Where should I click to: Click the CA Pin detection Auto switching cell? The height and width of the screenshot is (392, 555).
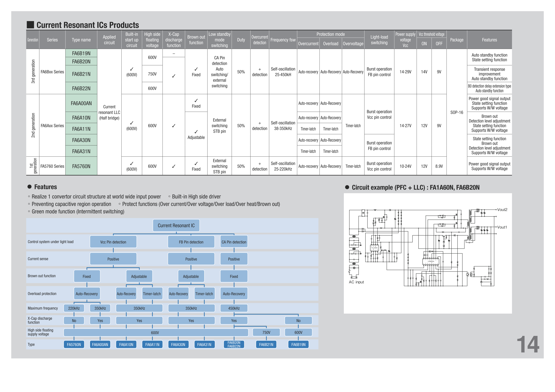tap(219, 72)
